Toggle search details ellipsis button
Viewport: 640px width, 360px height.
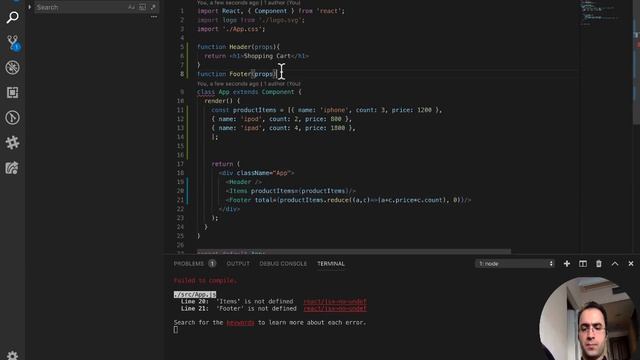point(153,17)
